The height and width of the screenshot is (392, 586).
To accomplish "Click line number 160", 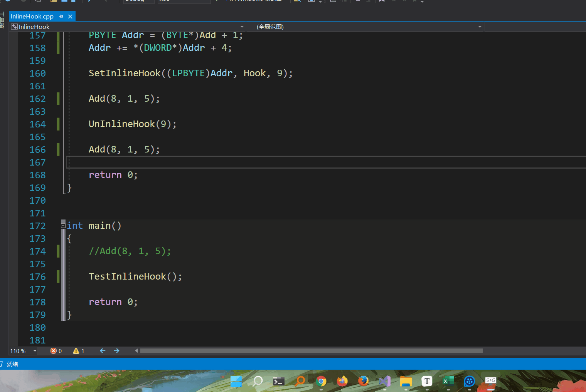I will (x=37, y=74).
